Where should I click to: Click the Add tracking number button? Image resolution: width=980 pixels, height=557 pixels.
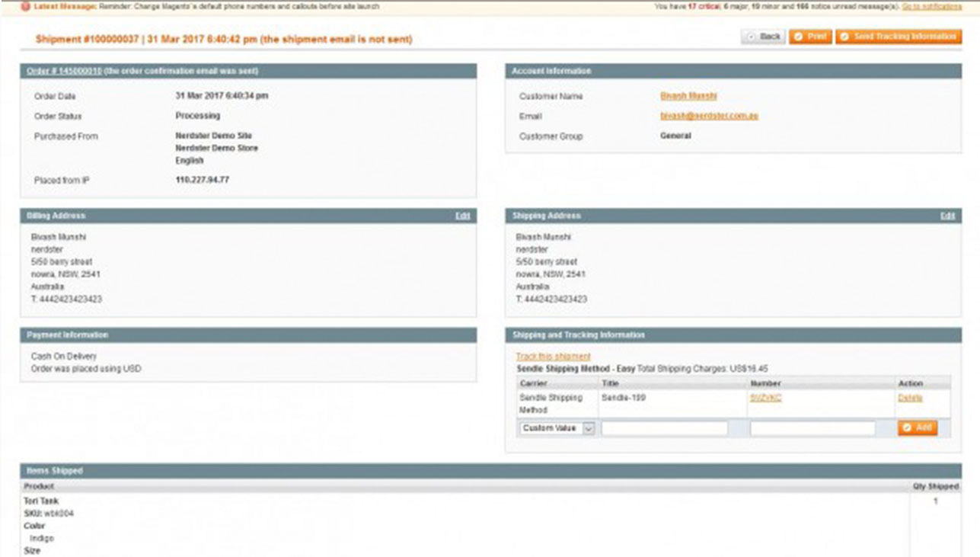tap(918, 428)
